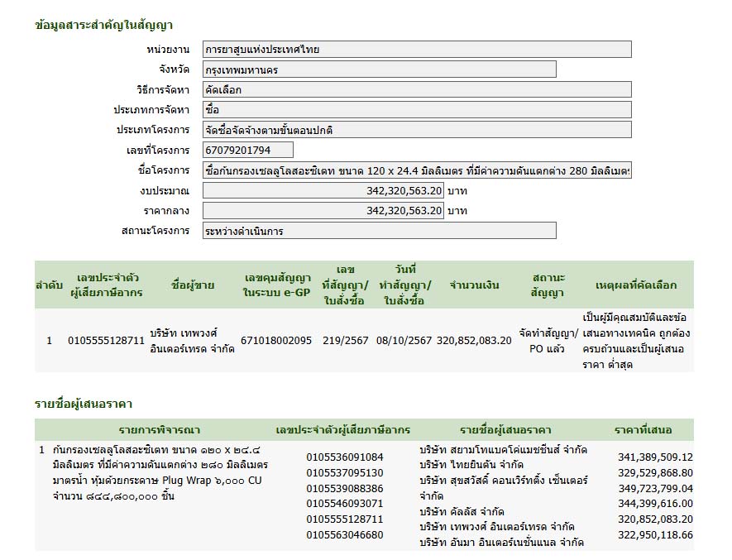
Task: Click the หน่วยงาน field showing การยาสูบแห่งประเทศไทย
Action: tap(417, 50)
